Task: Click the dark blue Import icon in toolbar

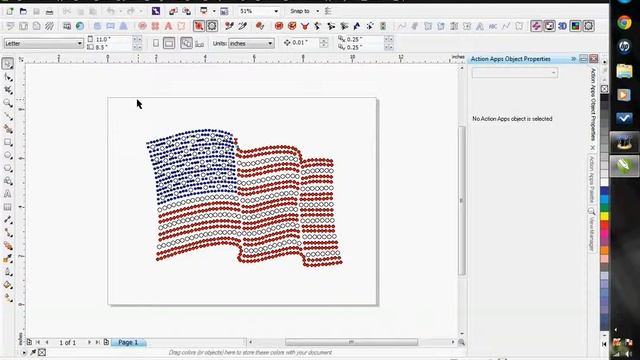Action: (x=156, y=11)
